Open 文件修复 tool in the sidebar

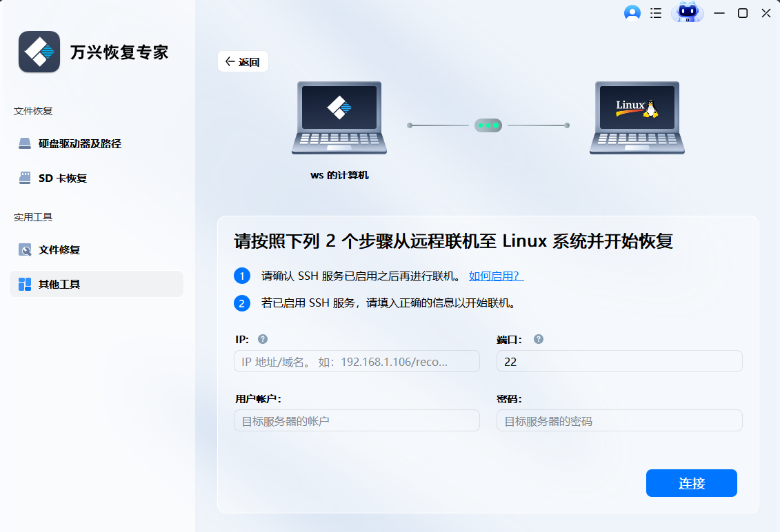97,249
